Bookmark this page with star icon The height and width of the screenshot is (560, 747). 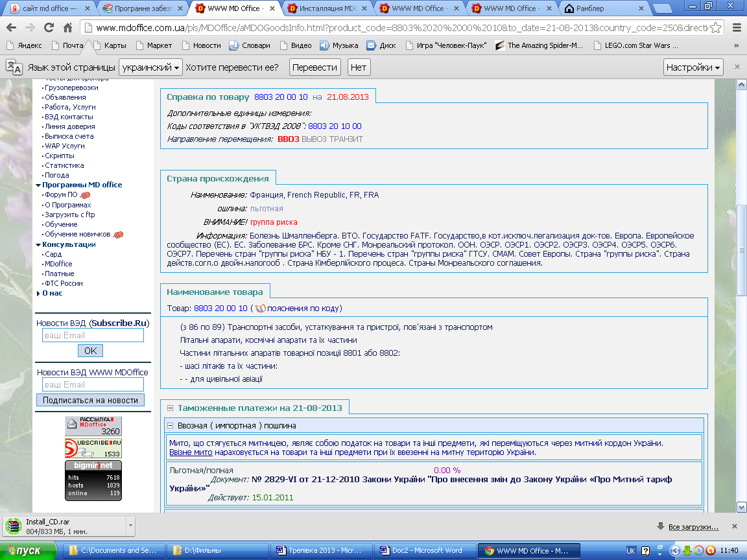click(x=715, y=28)
